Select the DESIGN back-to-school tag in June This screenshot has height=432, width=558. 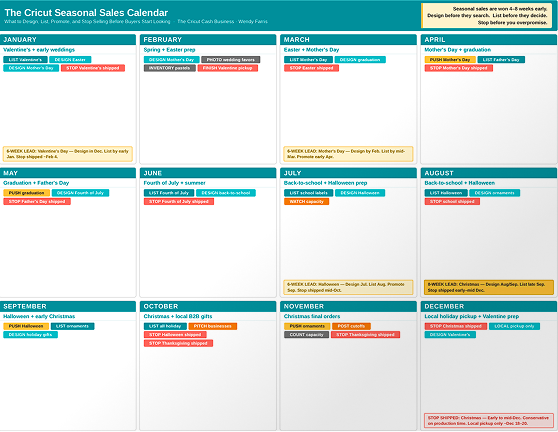pos(226,193)
